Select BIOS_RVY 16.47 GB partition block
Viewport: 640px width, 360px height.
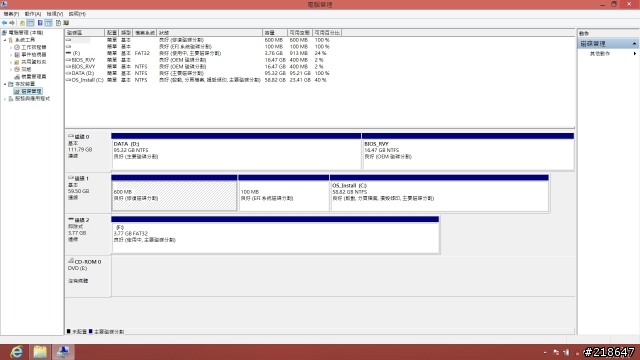(x=468, y=151)
